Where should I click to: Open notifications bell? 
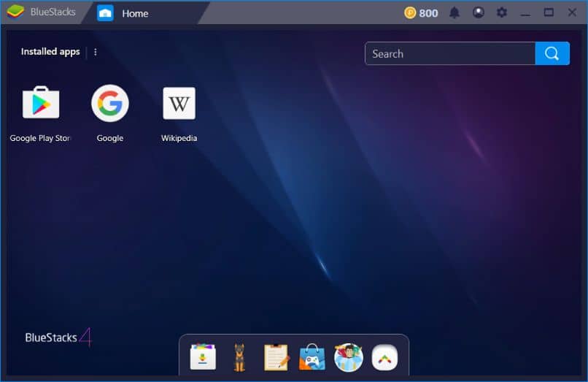click(454, 12)
